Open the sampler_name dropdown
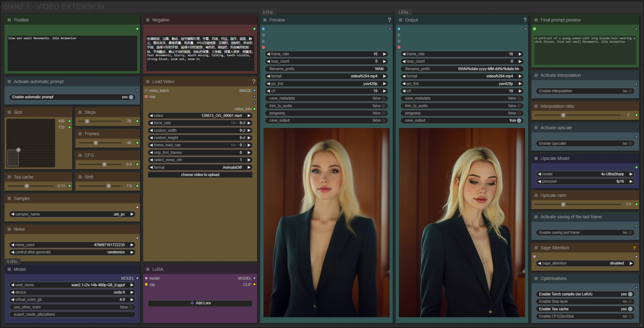Screen dimensions: 644x328 72,214
